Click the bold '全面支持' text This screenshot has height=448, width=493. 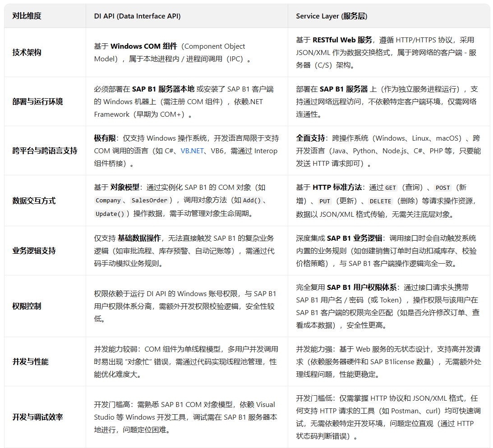tap(310, 138)
